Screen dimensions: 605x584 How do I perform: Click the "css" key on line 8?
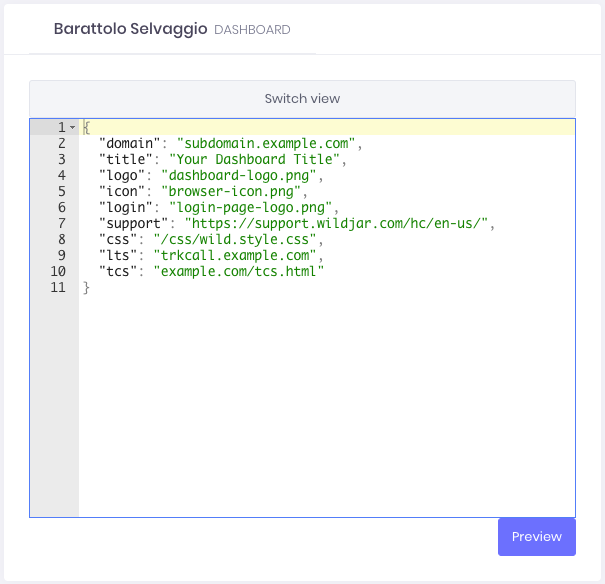118,240
